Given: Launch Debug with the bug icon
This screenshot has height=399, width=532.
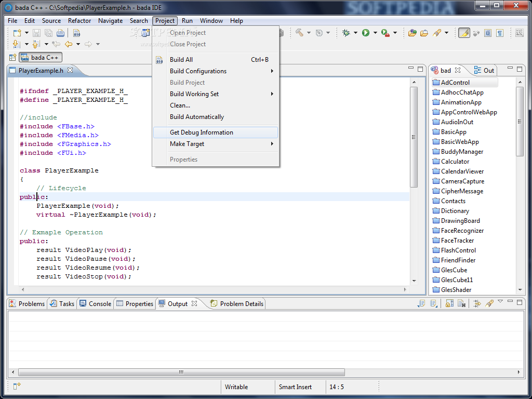Looking at the screenshot, I should [x=346, y=33].
